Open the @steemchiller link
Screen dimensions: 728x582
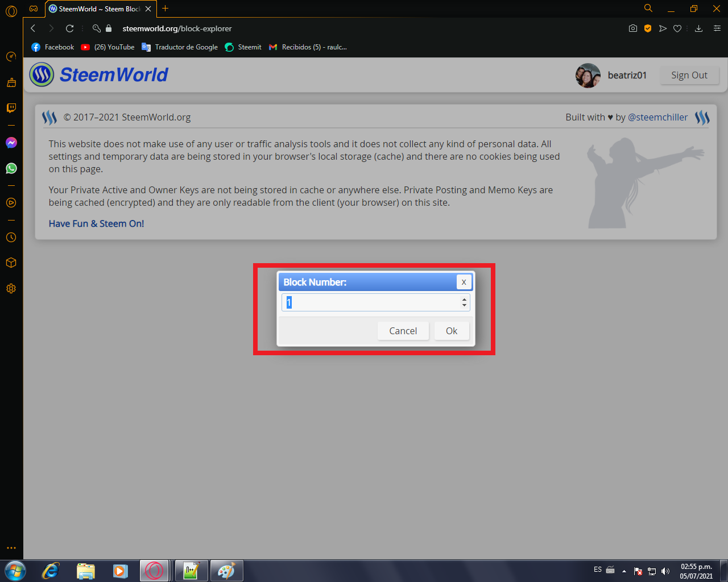point(657,117)
